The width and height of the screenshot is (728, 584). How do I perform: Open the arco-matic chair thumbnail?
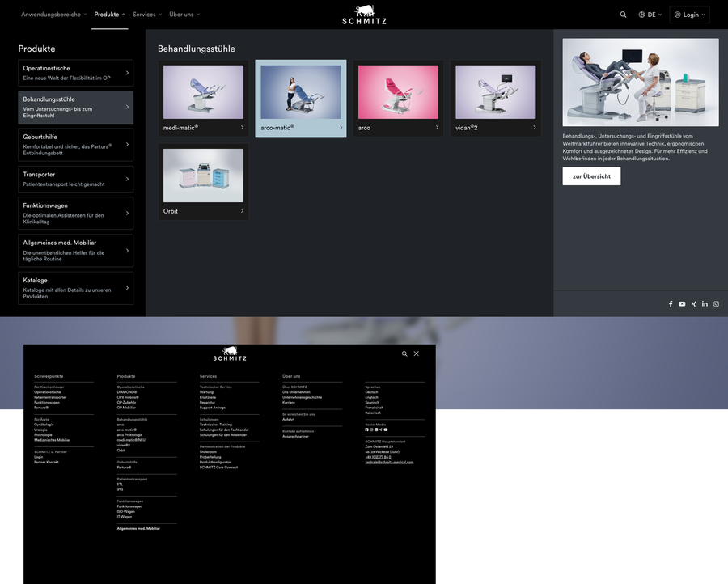(301, 92)
